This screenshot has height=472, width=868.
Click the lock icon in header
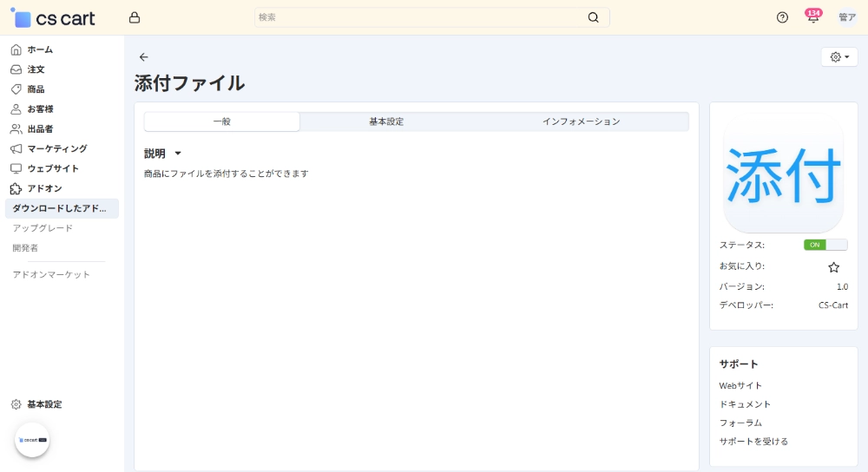click(x=134, y=17)
